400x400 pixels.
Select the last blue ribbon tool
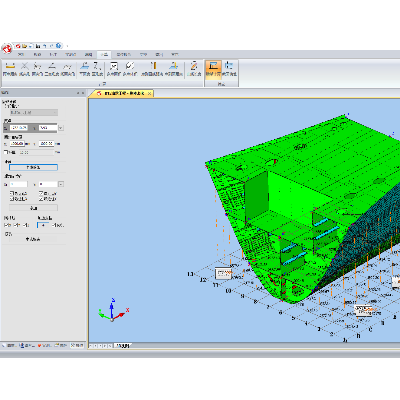(x=229, y=69)
